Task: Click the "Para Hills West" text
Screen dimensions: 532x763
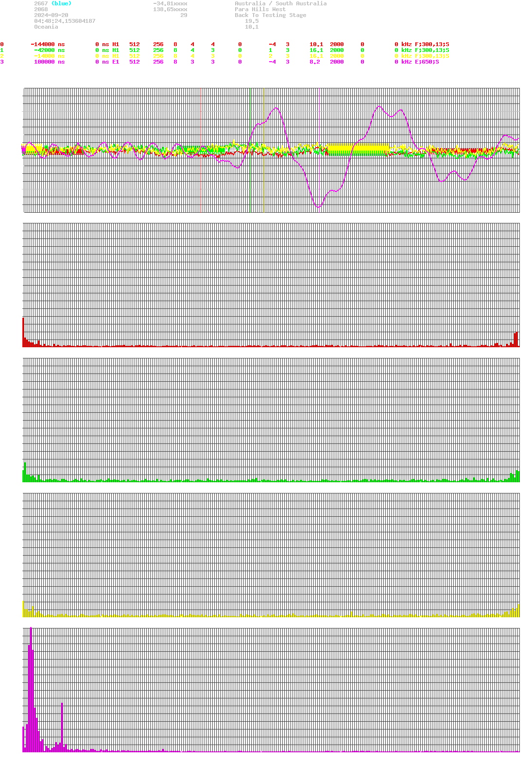Action: (x=260, y=9)
